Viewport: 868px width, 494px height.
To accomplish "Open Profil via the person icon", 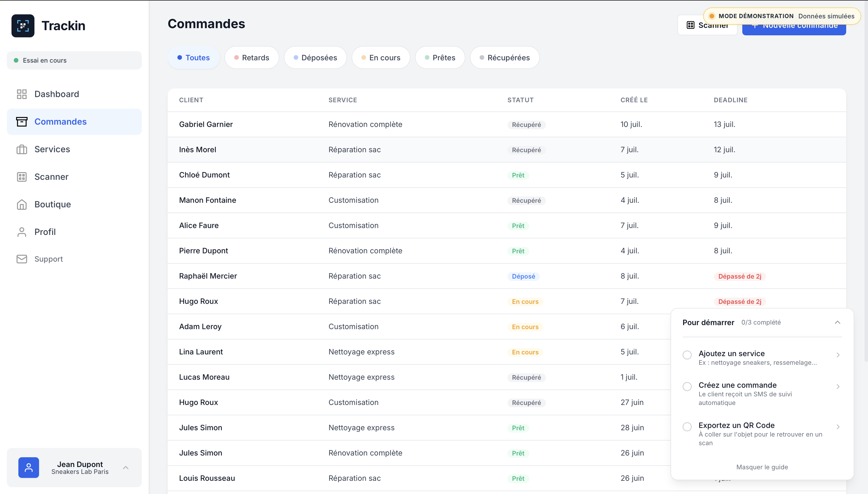I will click(22, 232).
